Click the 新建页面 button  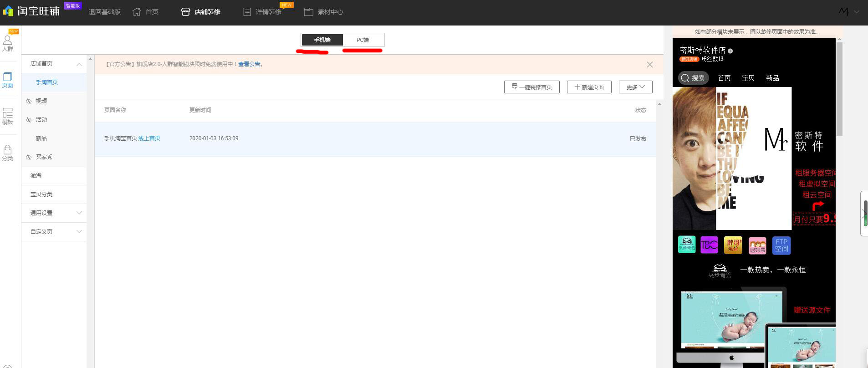pos(589,87)
